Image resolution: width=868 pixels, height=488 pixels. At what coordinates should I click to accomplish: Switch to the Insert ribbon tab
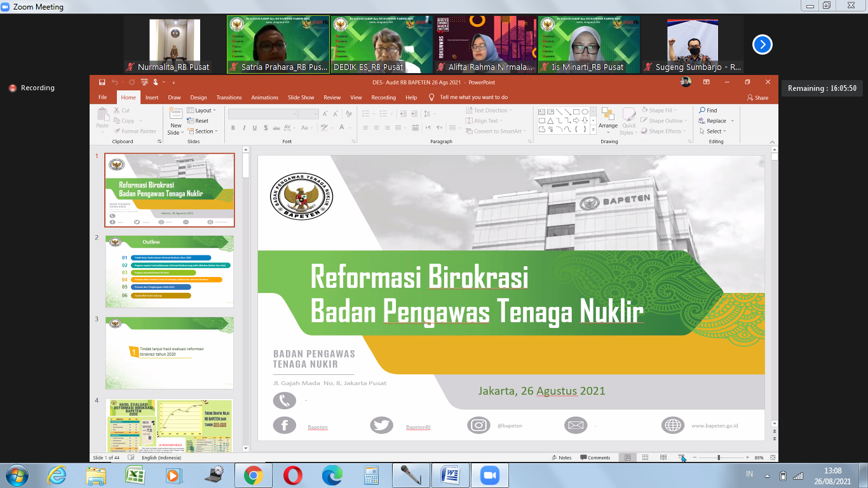click(152, 97)
